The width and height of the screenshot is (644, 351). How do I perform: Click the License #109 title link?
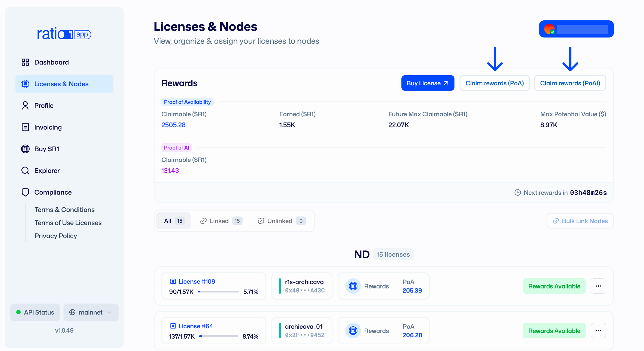pos(197,281)
